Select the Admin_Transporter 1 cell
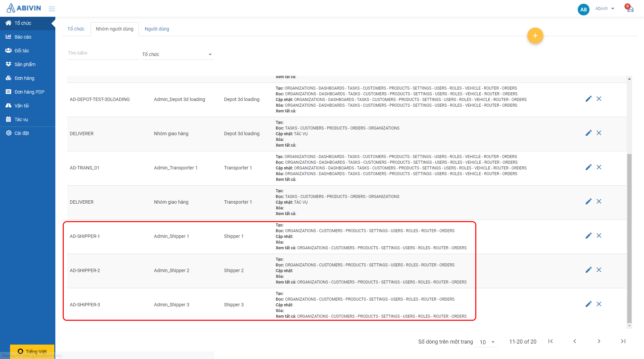The image size is (644, 359). click(175, 168)
